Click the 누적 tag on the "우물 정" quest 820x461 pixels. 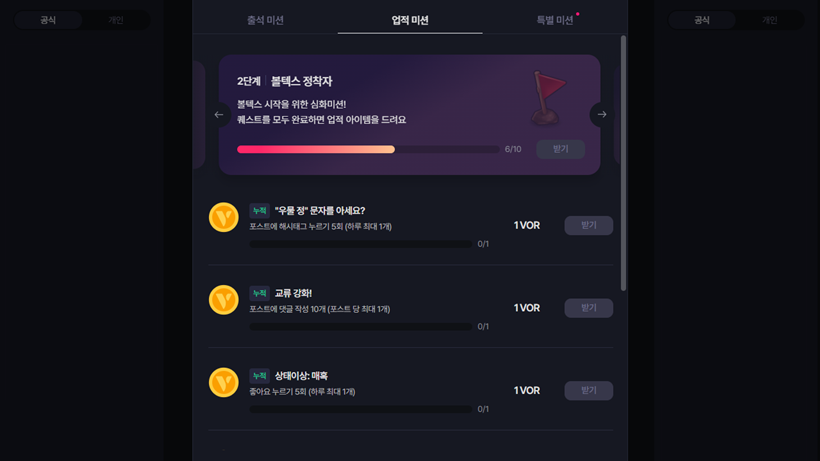pyautogui.click(x=259, y=211)
